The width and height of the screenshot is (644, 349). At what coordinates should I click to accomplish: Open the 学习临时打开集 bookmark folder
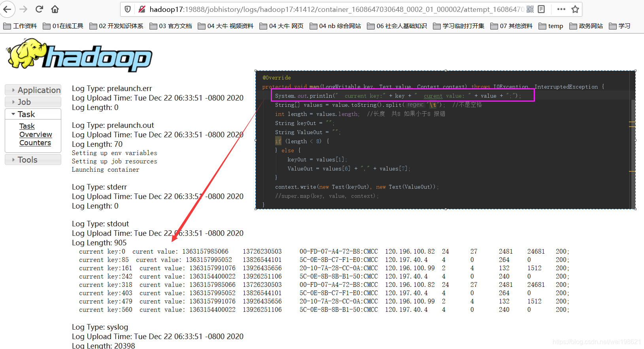click(x=459, y=26)
